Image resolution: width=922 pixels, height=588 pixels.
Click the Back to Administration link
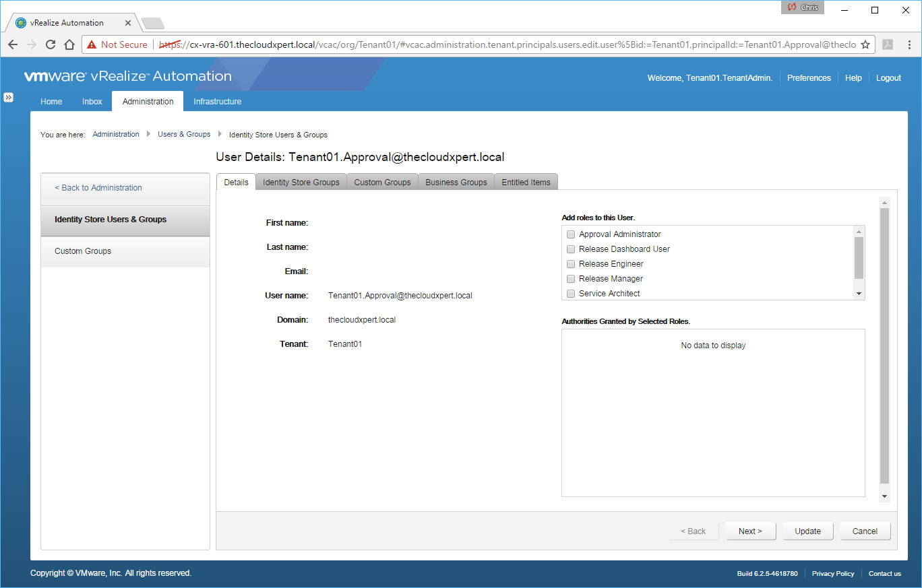[98, 188]
